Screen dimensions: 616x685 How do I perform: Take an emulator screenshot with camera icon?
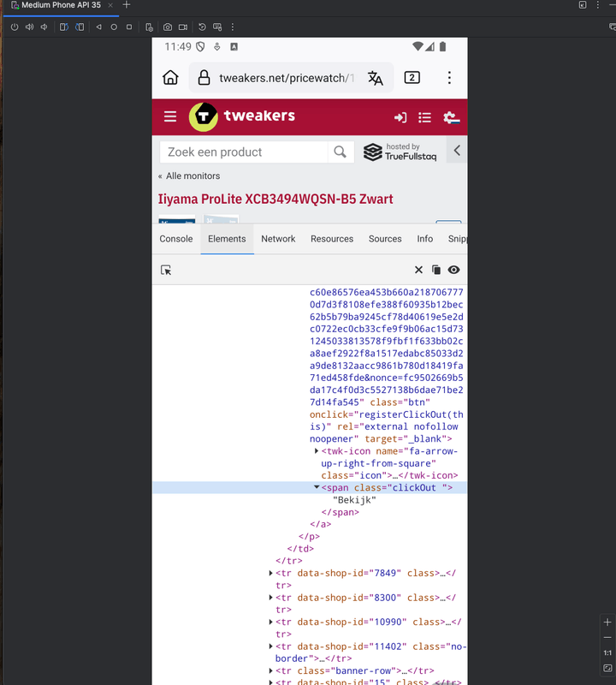point(167,27)
